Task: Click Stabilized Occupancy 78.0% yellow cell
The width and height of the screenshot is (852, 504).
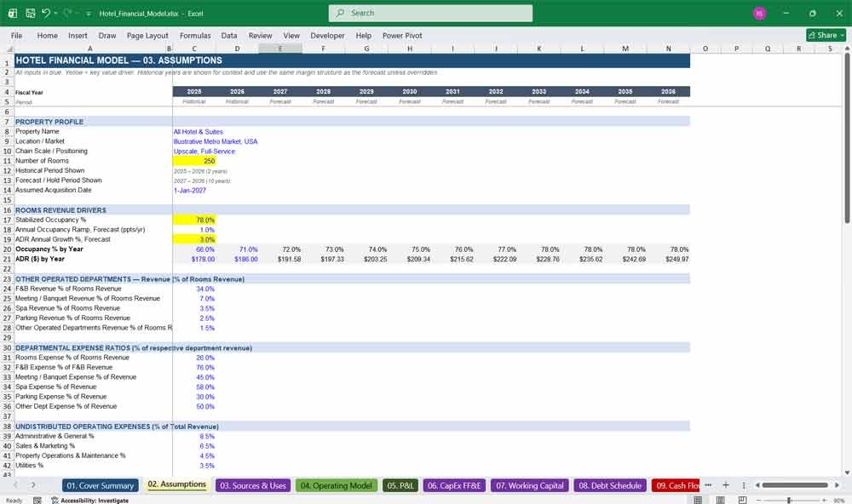Action: pyautogui.click(x=194, y=220)
